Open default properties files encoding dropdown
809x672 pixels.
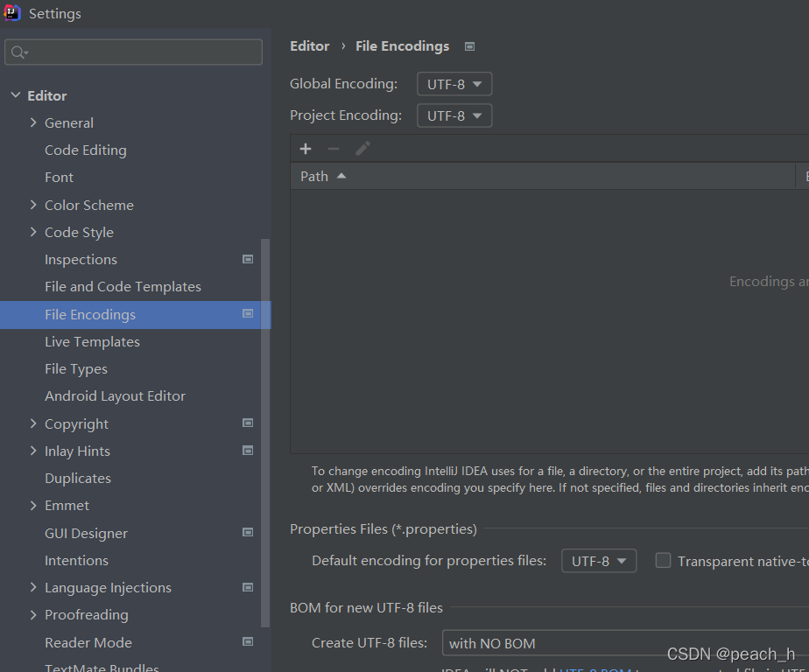pyautogui.click(x=598, y=561)
